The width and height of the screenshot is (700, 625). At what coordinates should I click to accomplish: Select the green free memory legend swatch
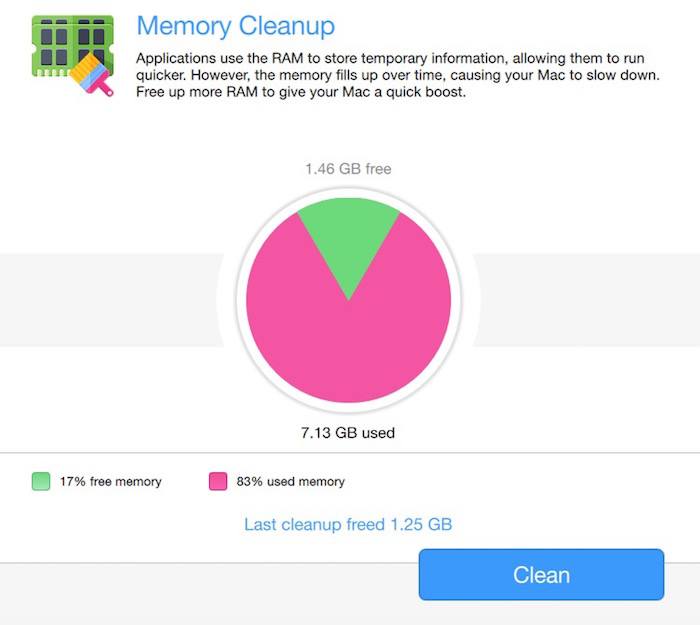tap(41, 482)
